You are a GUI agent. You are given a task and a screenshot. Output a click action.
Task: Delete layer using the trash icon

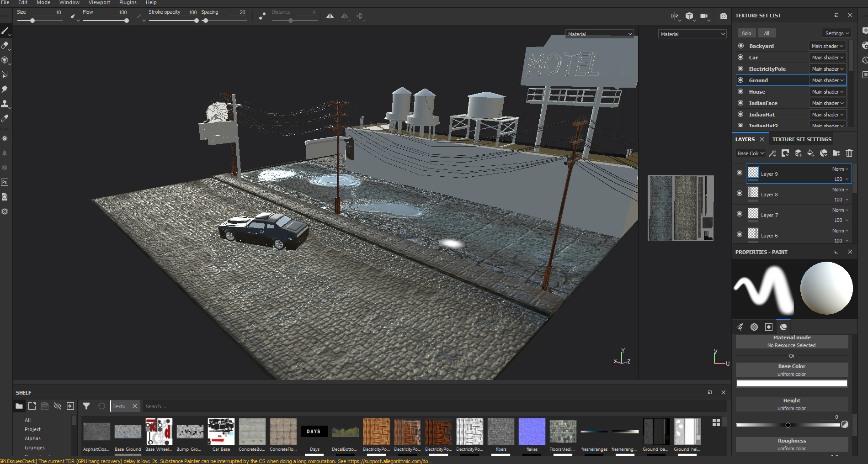tap(849, 153)
